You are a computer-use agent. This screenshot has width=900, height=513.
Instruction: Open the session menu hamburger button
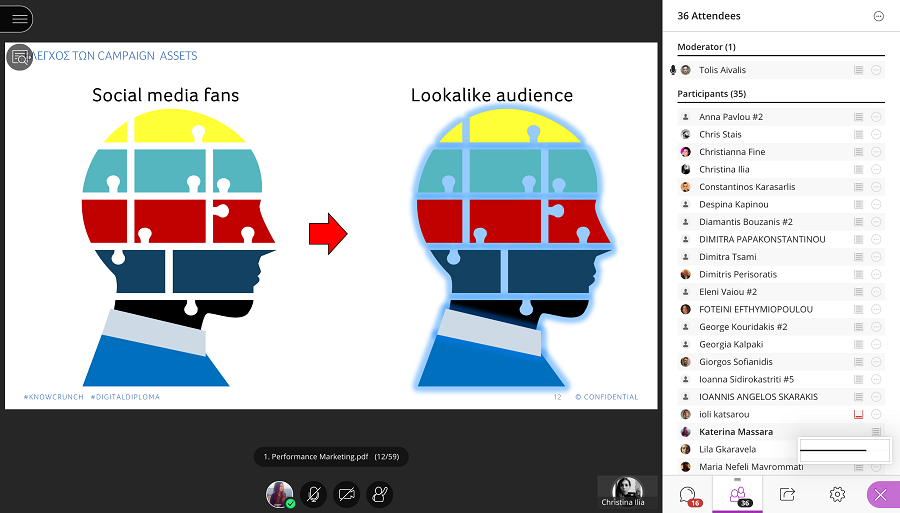point(17,18)
